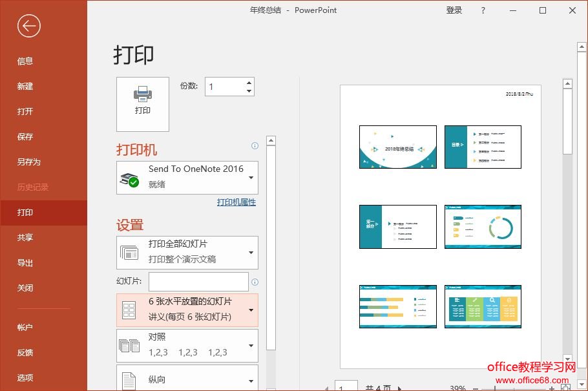Image resolution: width=588 pixels, height=391 pixels.
Task: Open the Send To OneNote 2016 printer dropdown
Action: point(251,178)
